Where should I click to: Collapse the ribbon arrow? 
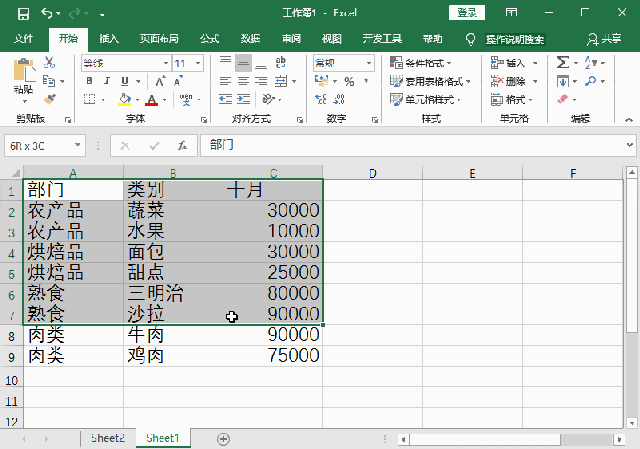(629, 120)
